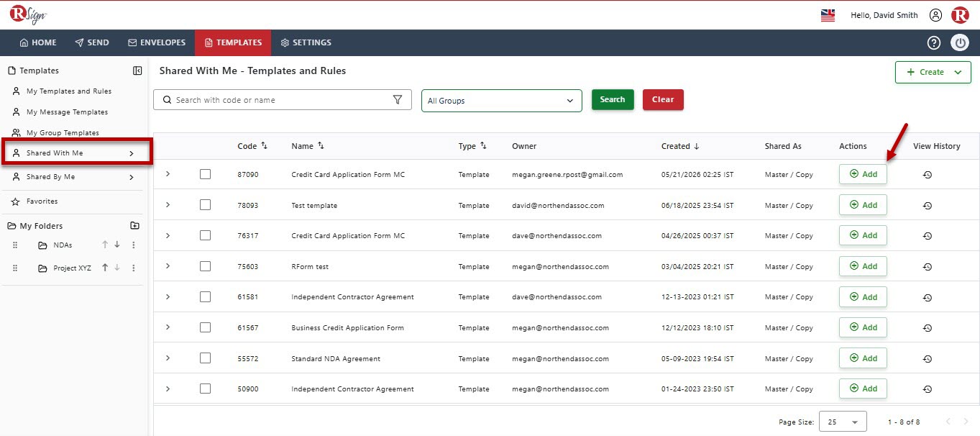View history for Test template row
The height and width of the screenshot is (436, 980).
[x=928, y=205]
